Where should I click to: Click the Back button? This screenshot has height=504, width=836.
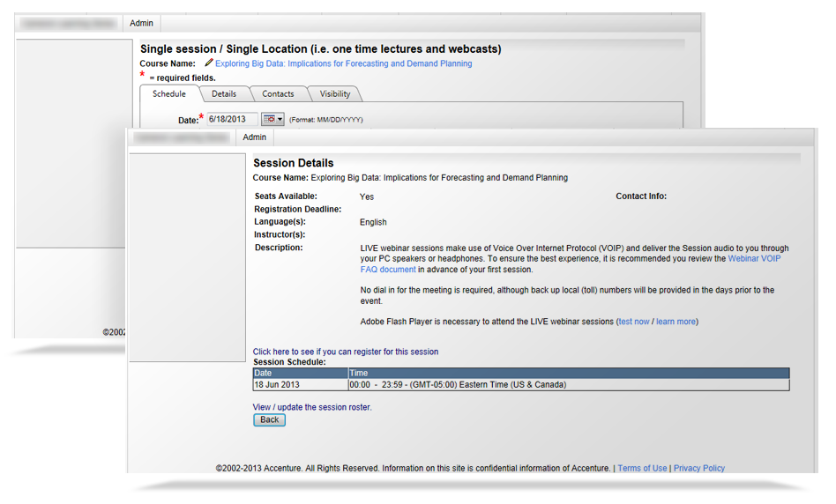[x=269, y=419]
